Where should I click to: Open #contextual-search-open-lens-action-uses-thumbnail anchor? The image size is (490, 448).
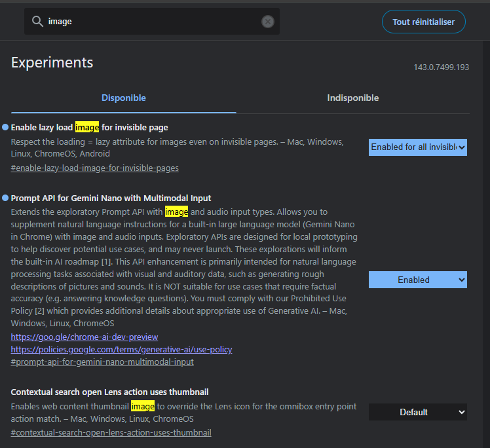[111, 433]
